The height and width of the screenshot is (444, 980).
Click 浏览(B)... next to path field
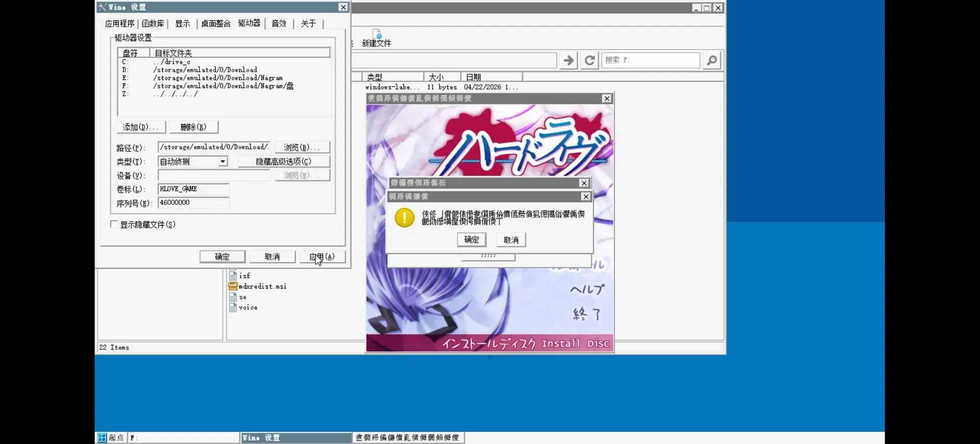coord(302,147)
